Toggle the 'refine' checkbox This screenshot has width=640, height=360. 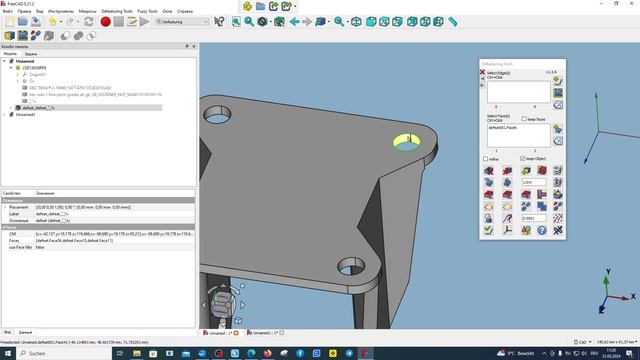[x=485, y=159]
